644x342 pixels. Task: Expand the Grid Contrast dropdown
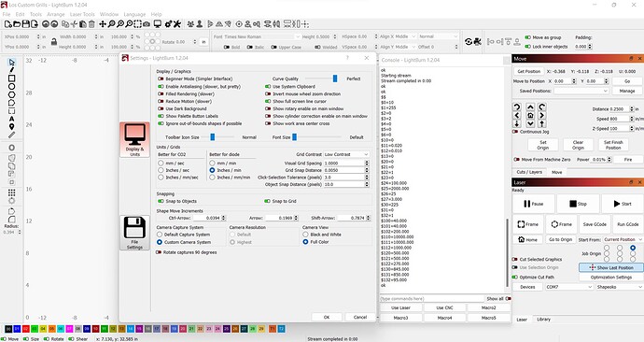tap(346, 154)
